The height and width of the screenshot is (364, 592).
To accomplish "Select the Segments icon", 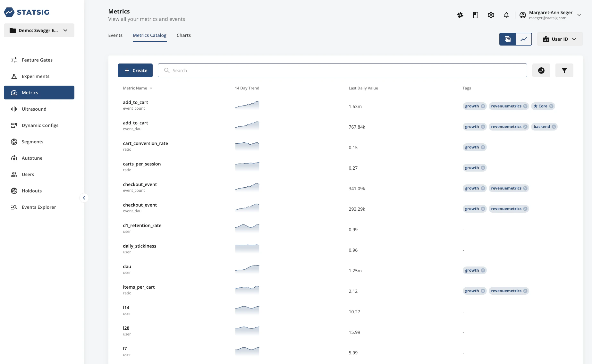I will tap(14, 142).
